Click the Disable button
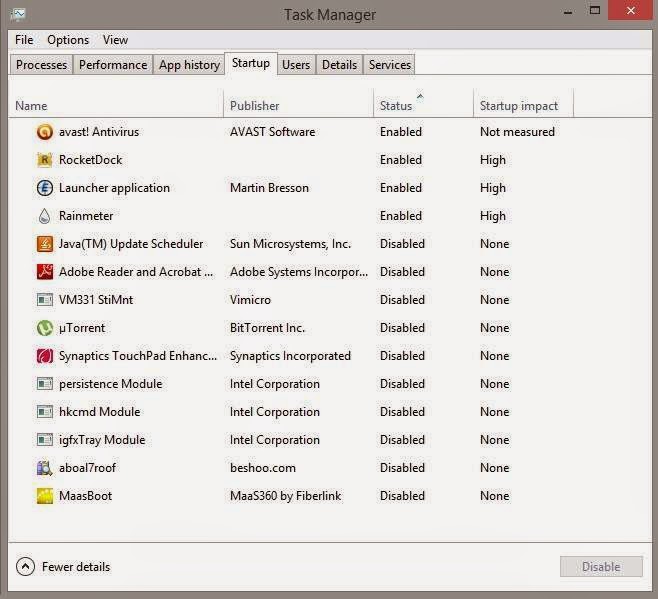The width and height of the screenshot is (658, 599). 601,567
